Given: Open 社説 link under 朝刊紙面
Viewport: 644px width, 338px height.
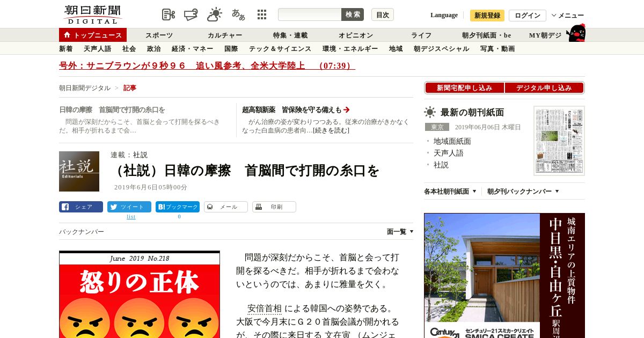Looking at the screenshot, I should (x=441, y=165).
